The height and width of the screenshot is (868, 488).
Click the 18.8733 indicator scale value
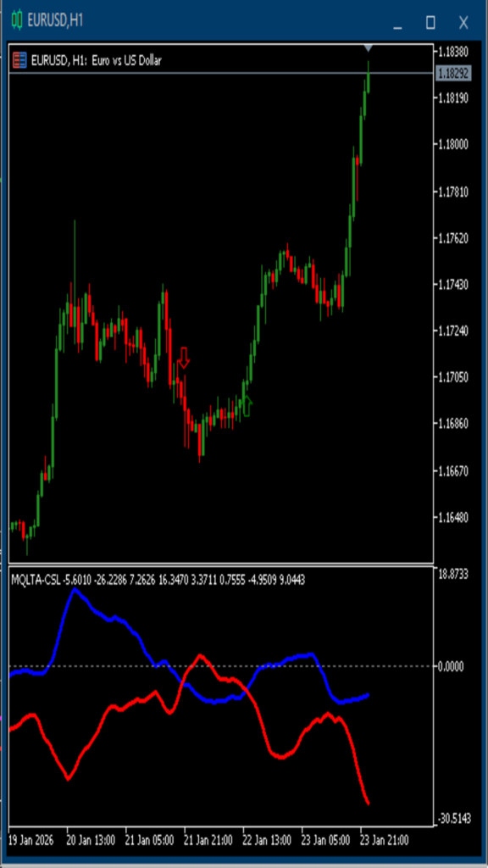click(453, 575)
